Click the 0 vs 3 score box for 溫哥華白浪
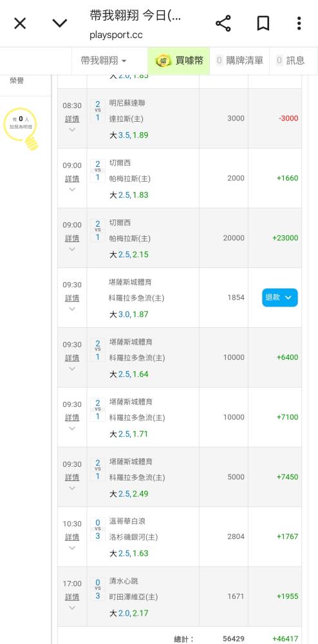Screen dimensions: 318x644 pyautogui.click(x=98, y=530)
